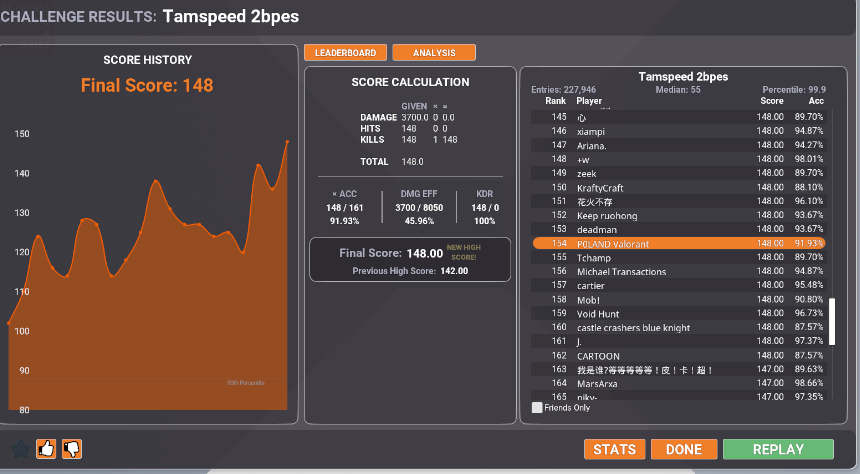Viewport: 860px width, 474px height.
Task: Click the KDR 100% value
Action: pyautogui.click(x=485, y=221)
